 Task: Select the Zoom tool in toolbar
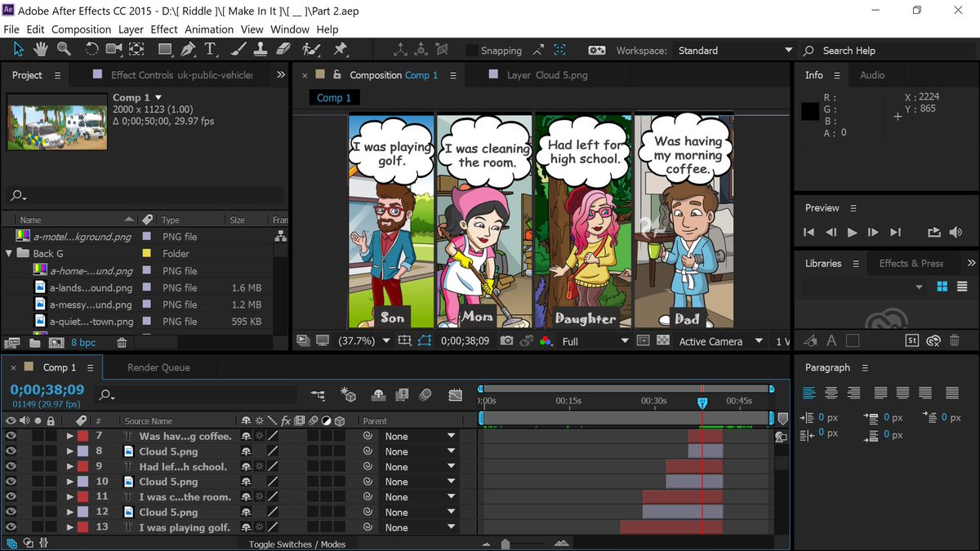[x=64, y=50]
